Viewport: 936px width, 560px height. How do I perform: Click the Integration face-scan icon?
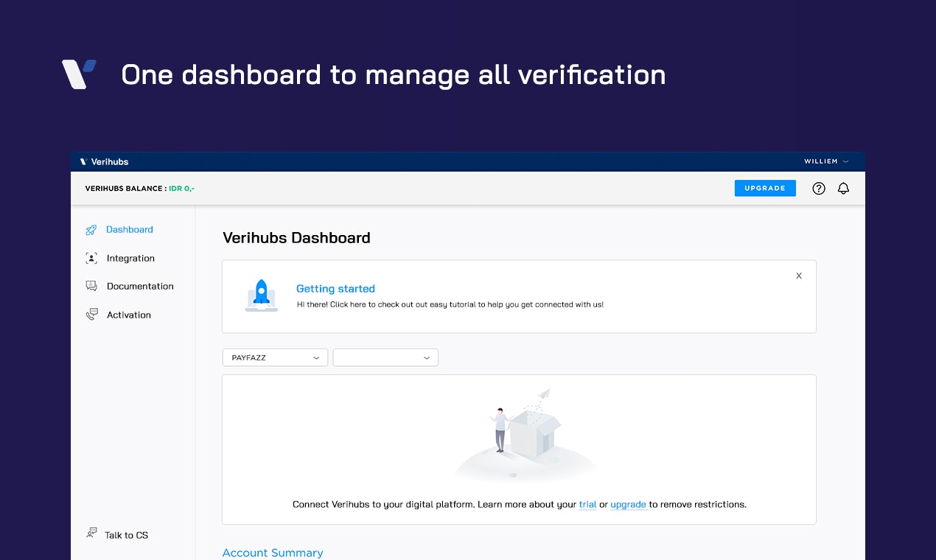click(91, 258)
